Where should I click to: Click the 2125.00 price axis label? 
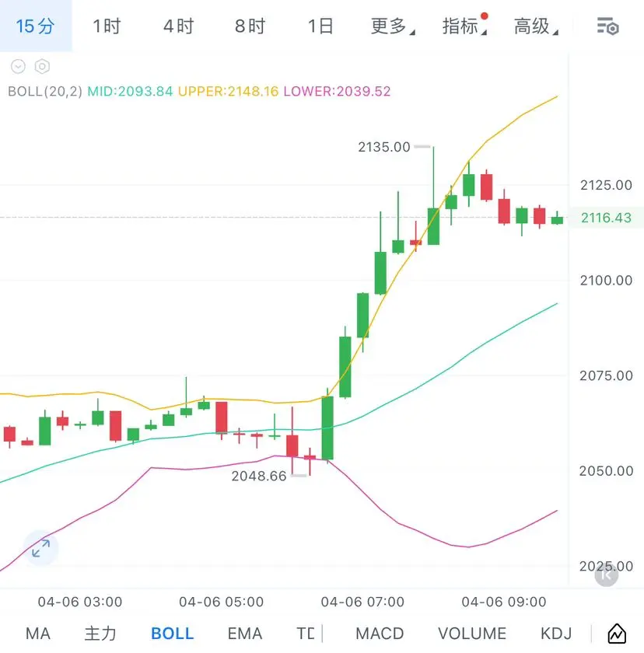pos(606,185)
